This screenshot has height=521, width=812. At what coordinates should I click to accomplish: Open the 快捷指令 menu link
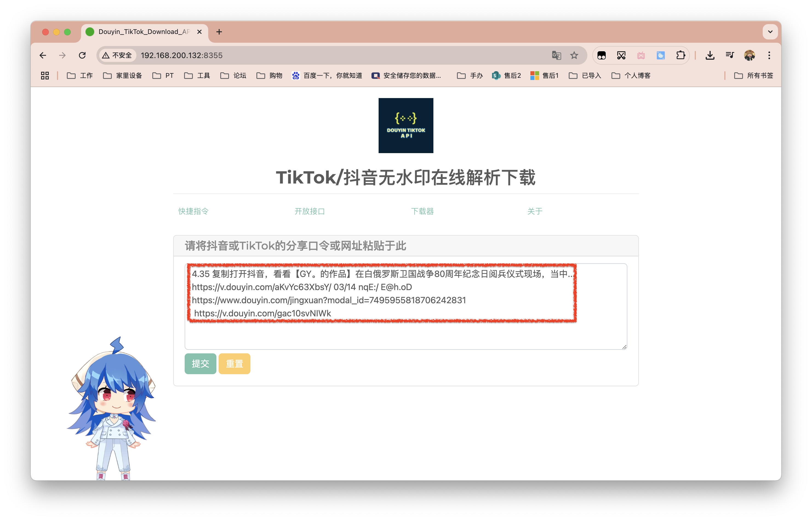(x=193, y=211)
